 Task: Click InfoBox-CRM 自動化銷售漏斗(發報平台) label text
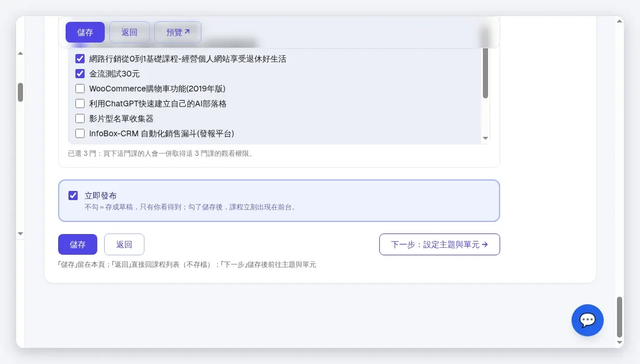tap(162, 133)
